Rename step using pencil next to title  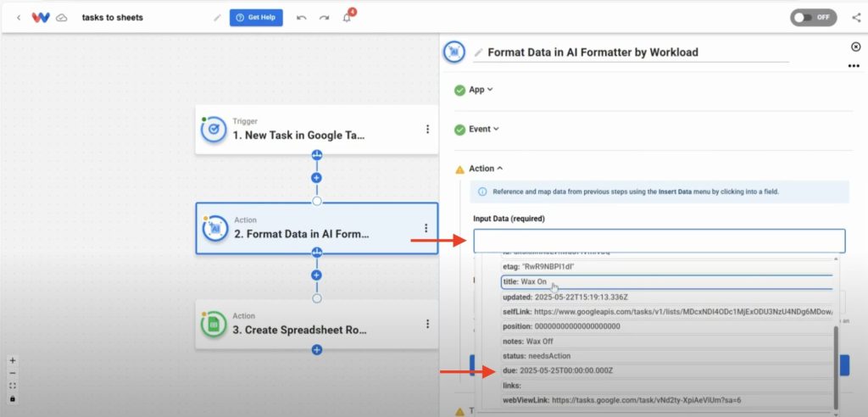(478, 53)
